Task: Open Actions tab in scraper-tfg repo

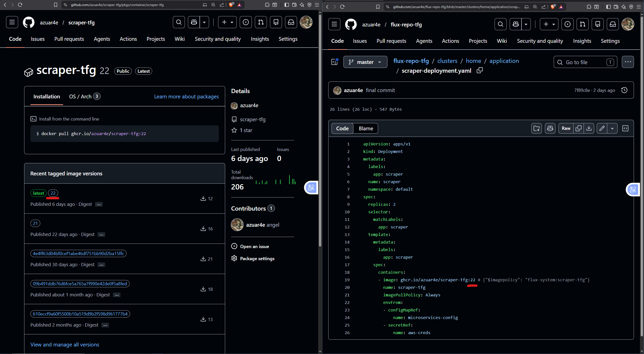Action: tap(128, 39)
